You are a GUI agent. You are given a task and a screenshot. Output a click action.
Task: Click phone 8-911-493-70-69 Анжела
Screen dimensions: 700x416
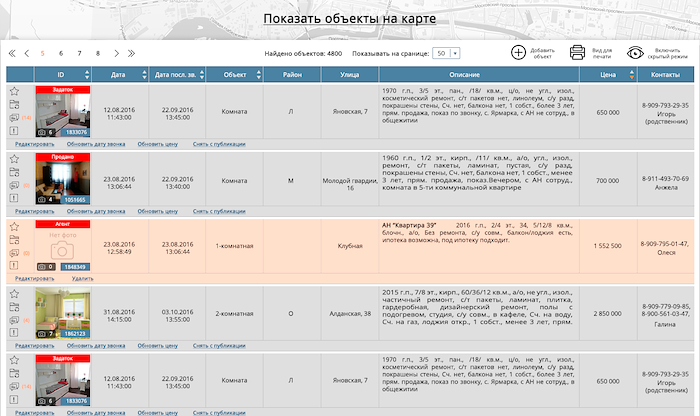coord(666,183)
